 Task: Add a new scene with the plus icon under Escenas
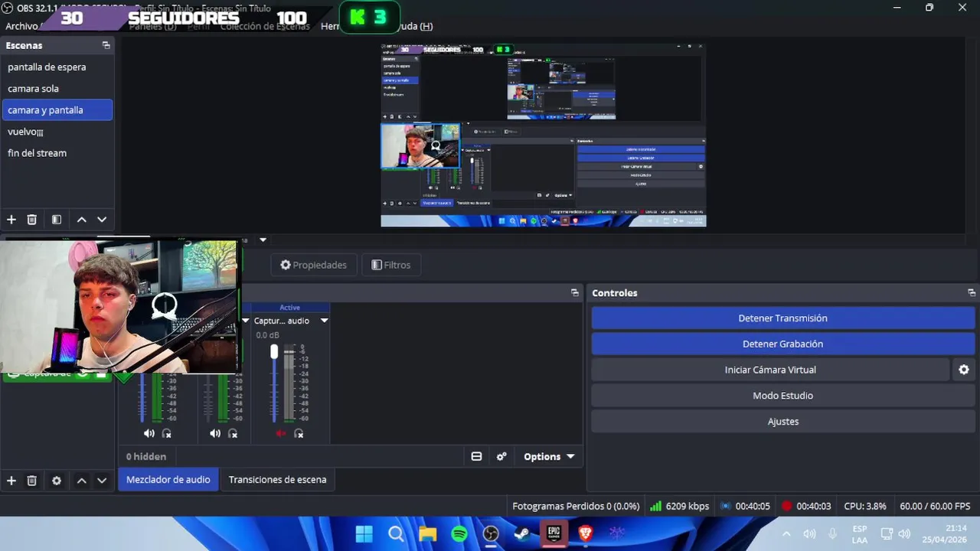click(11, 220)
